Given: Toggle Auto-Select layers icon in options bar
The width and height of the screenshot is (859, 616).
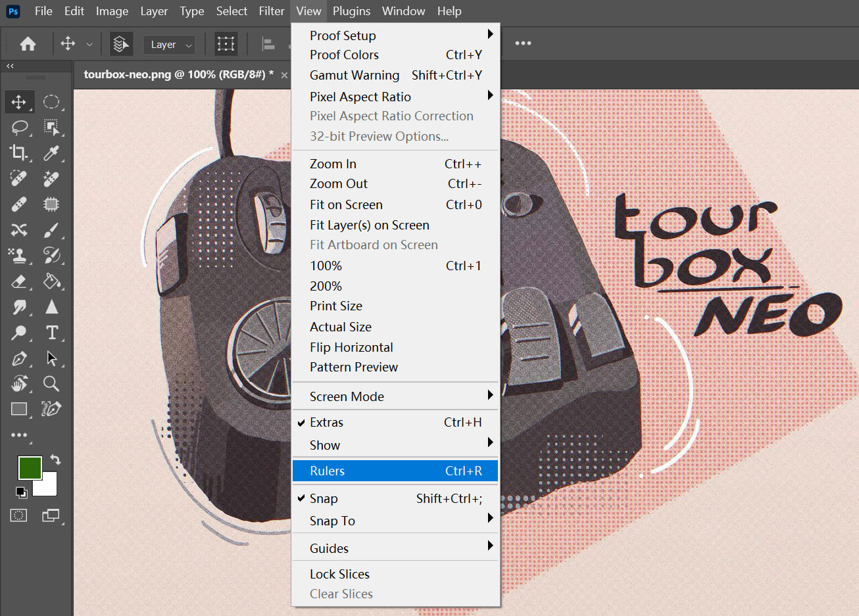Looking at the screenshot, I should pyautogui.click(x=121, y=44).
